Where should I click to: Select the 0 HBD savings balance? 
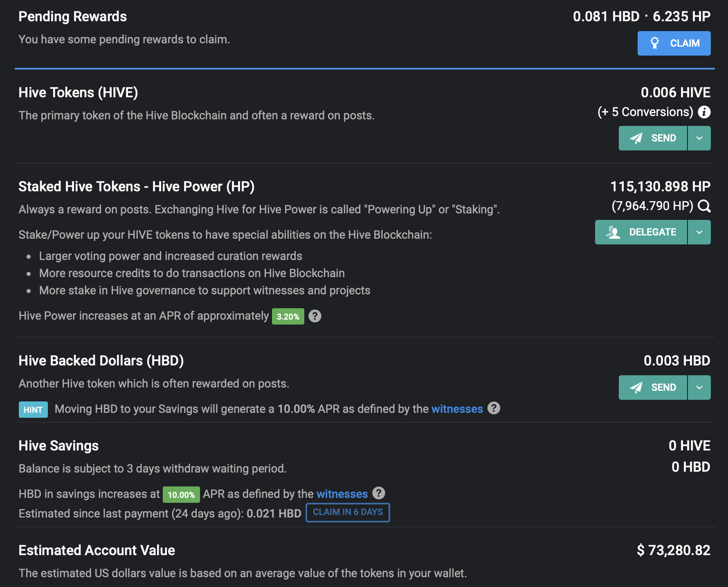(x=691, y=467)
